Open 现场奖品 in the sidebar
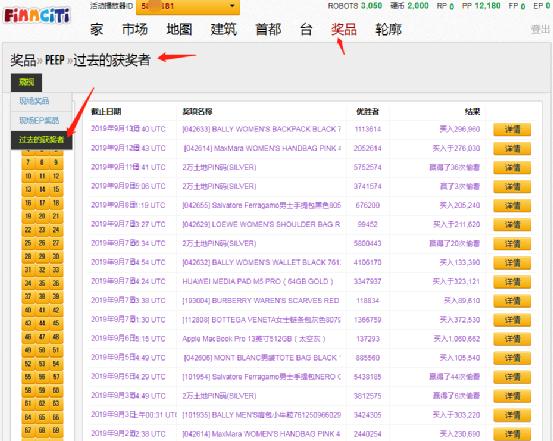 34,101
